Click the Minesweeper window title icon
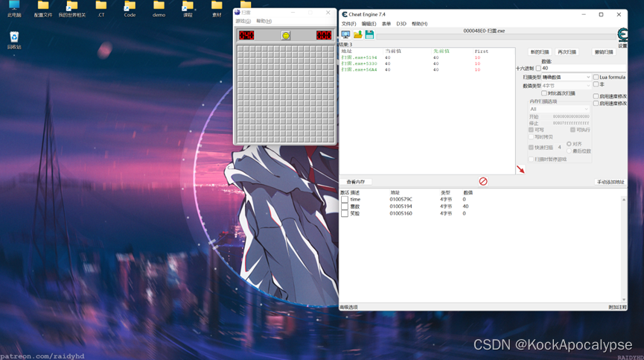Screen dimensions: 644x360 point(237,13)
